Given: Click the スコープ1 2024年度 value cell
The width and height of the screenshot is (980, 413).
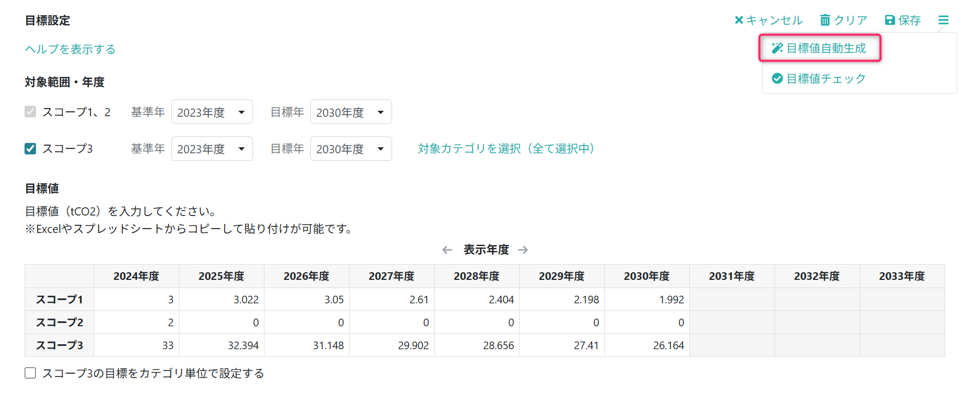Looking at the screenshot, I should [136, 300].
